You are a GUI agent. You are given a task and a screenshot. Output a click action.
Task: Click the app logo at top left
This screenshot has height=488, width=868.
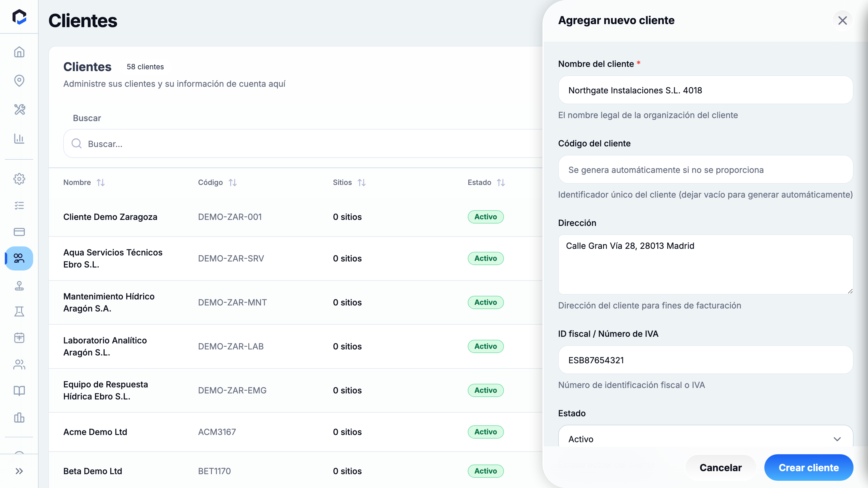point(19,17)
